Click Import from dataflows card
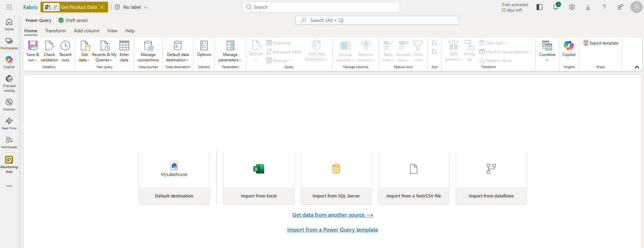Image resolution: width=644 pixels, height=248 pixels. click(x=491, y=177)
